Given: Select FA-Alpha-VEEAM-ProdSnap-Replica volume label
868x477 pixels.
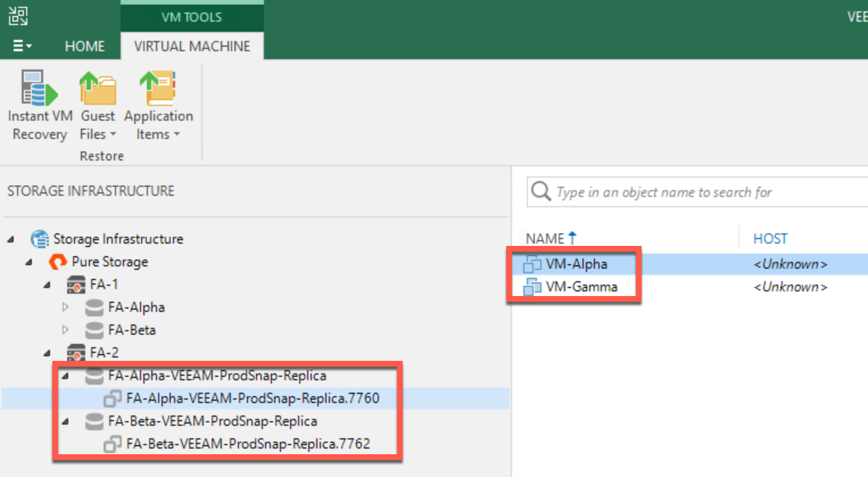Looking at the screenshot, I should pos(217,376).
